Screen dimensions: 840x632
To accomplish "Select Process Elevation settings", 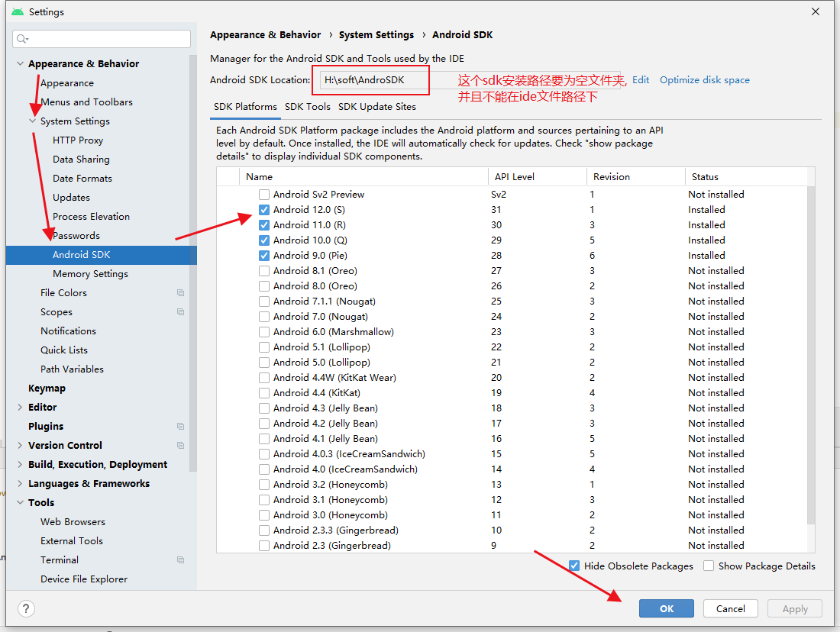I will pos(91,216).
